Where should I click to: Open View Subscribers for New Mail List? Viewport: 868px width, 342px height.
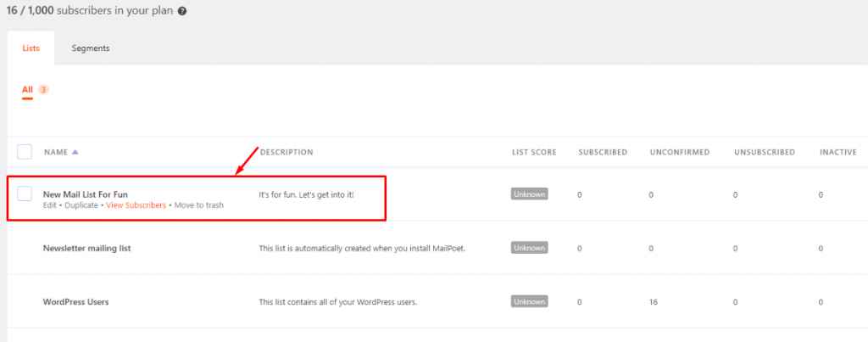pos(136,205)
